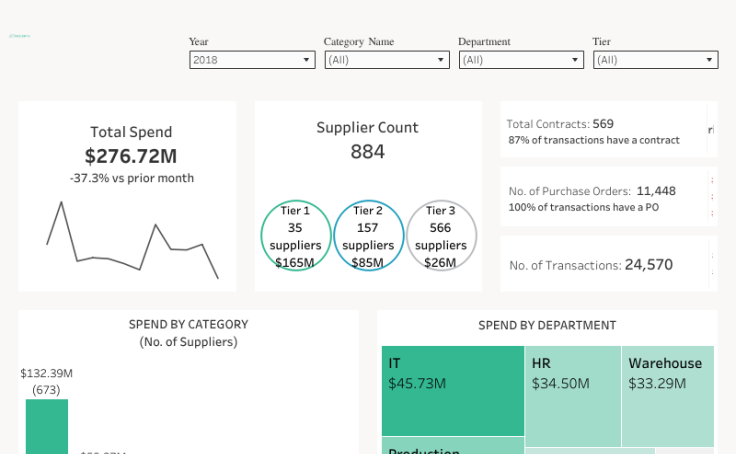The image size is (736, 454).
Task: Click the Spend by Category chart title
Action: 188,325
